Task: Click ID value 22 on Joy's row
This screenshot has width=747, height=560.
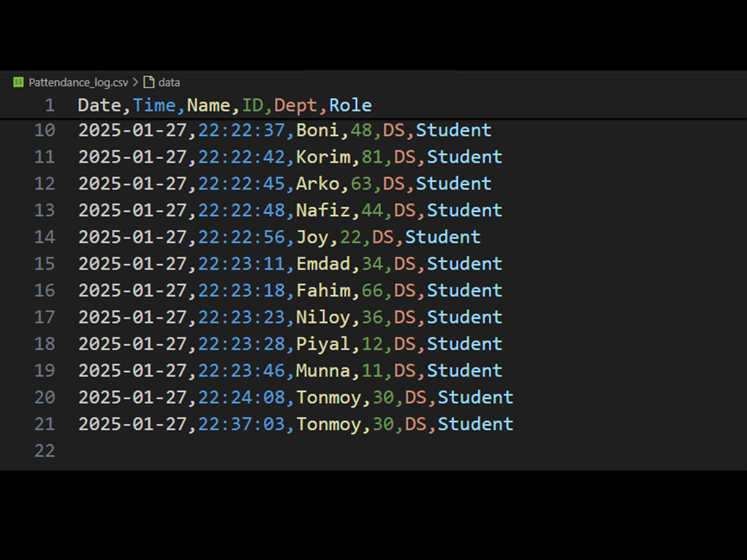Action: click(x=350, y=237)
